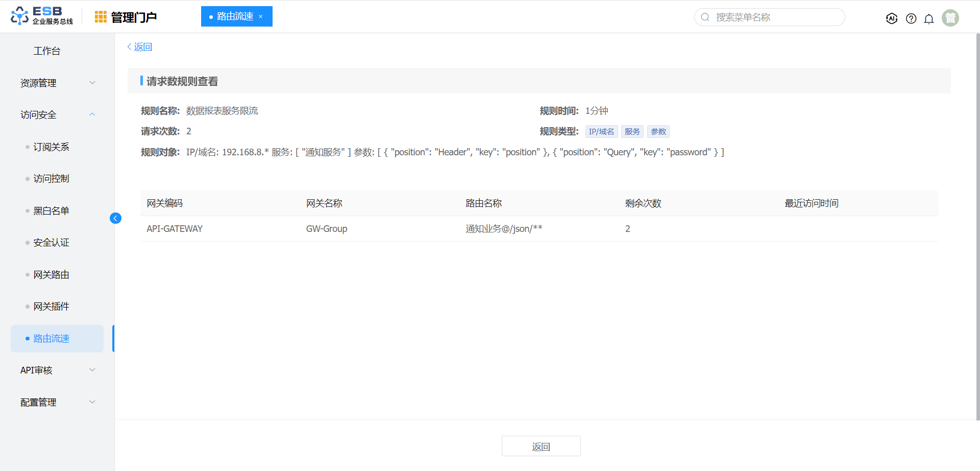Open the 网关插件 menu item
This screenshot has height=471, width=980.
pyautogui.click(x=51, y=306)
